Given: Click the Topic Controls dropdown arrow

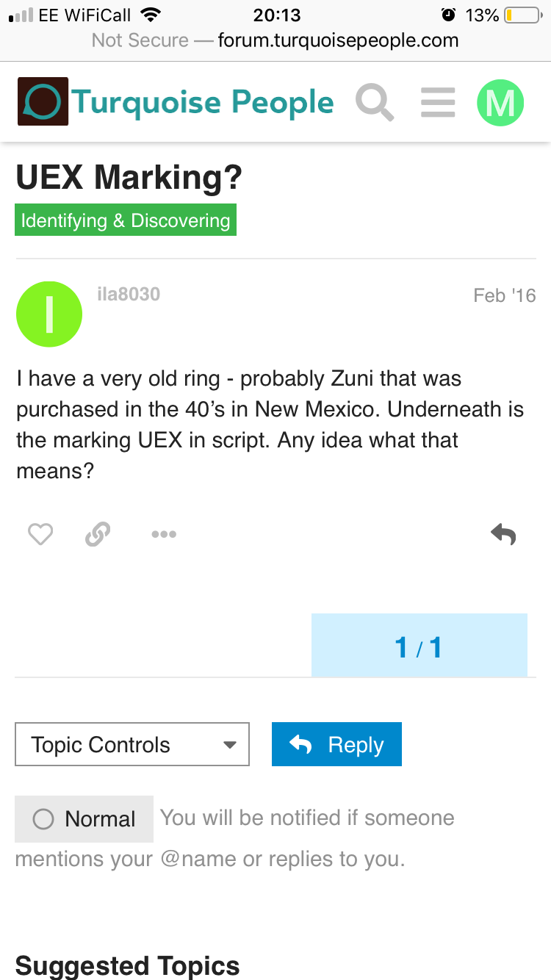Looking at the screenshot, I should (x=230, y=745).
